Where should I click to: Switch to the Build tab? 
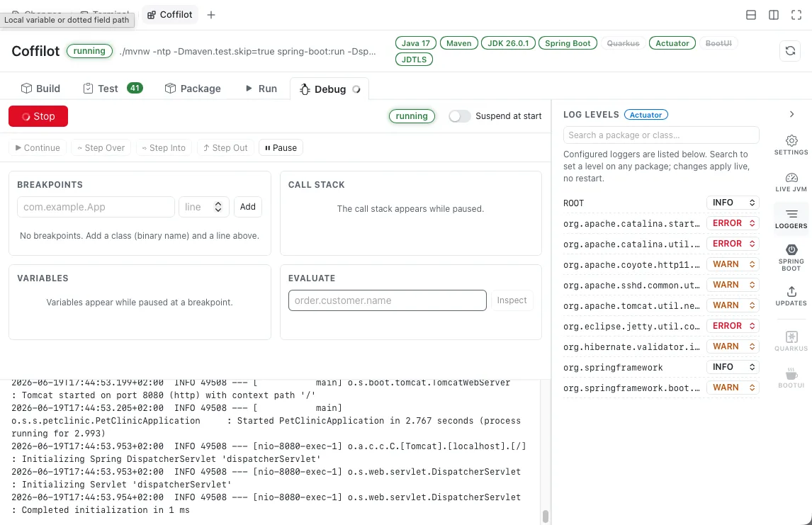[40, 89]
